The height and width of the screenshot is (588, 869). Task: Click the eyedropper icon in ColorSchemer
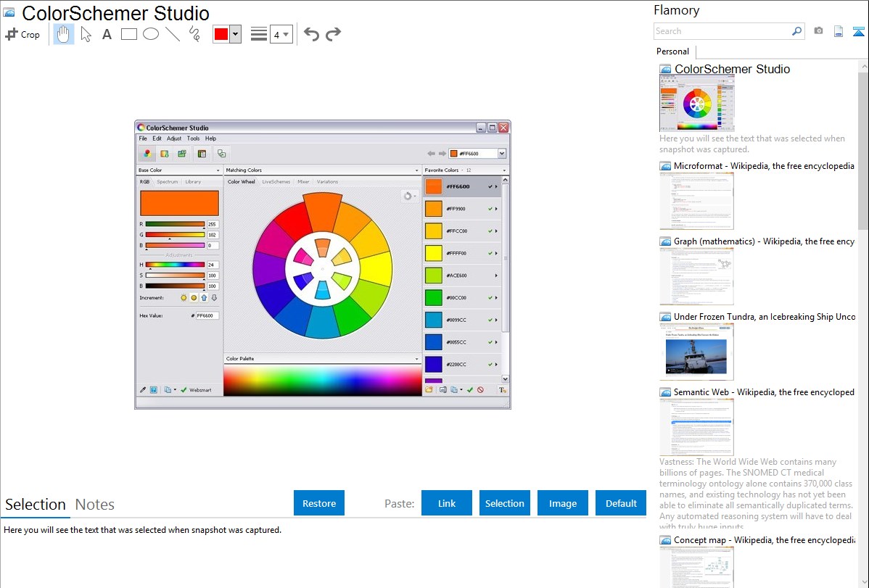point(143,390)
